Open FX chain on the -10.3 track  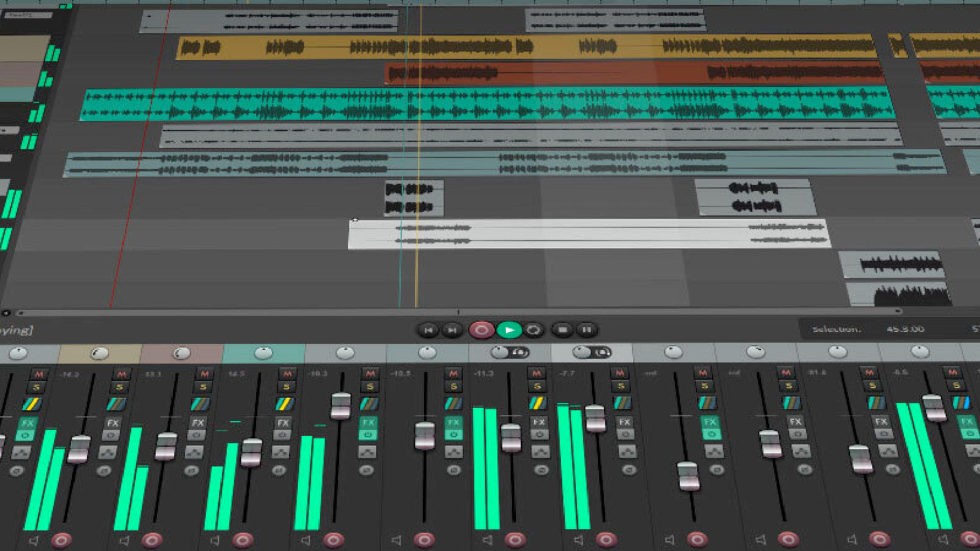(369, 422)
